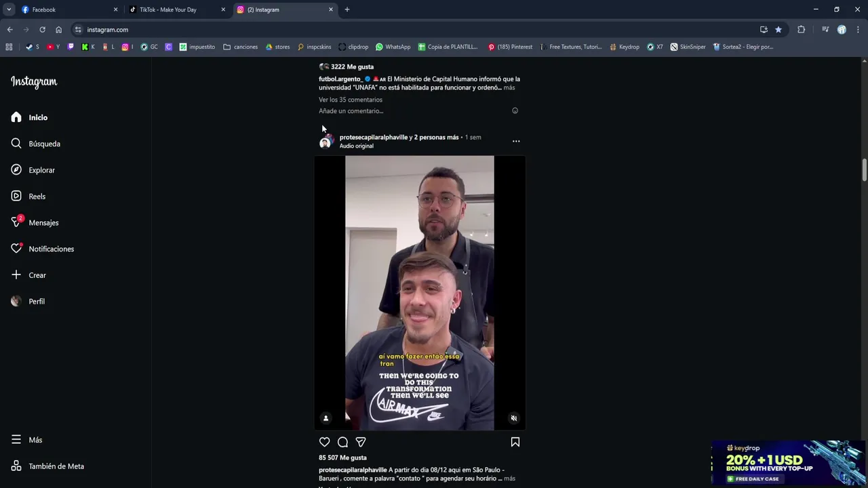Bookmark this page with the star icon
The image size is (868, 488).
click(778, 30)
